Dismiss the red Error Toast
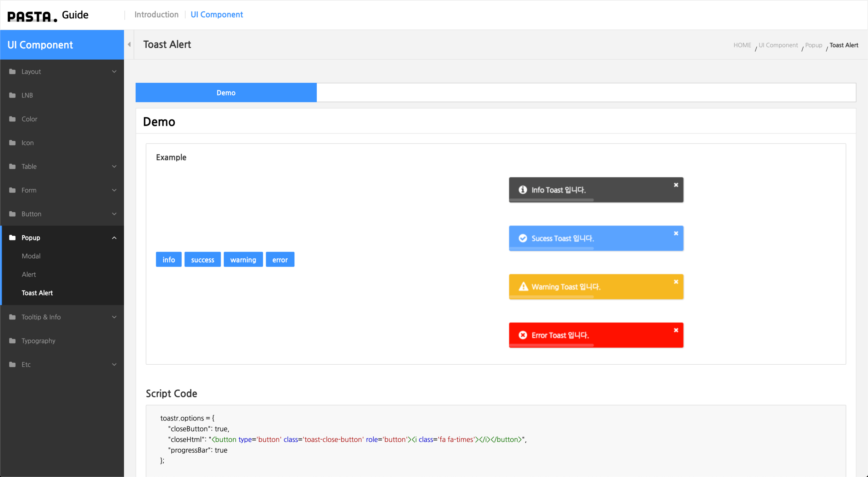Image resolution: width=868 pixels, height=477 pixels. (x=676, y=330)
